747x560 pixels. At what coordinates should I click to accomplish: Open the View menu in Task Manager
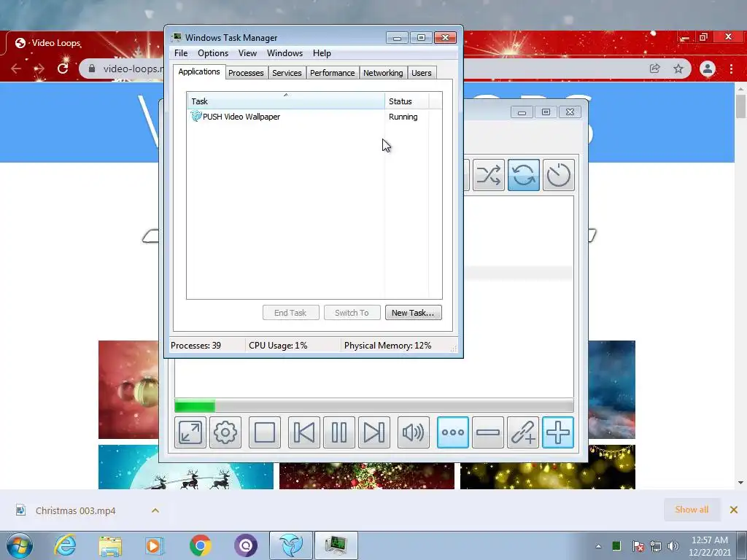coord(247,52)
